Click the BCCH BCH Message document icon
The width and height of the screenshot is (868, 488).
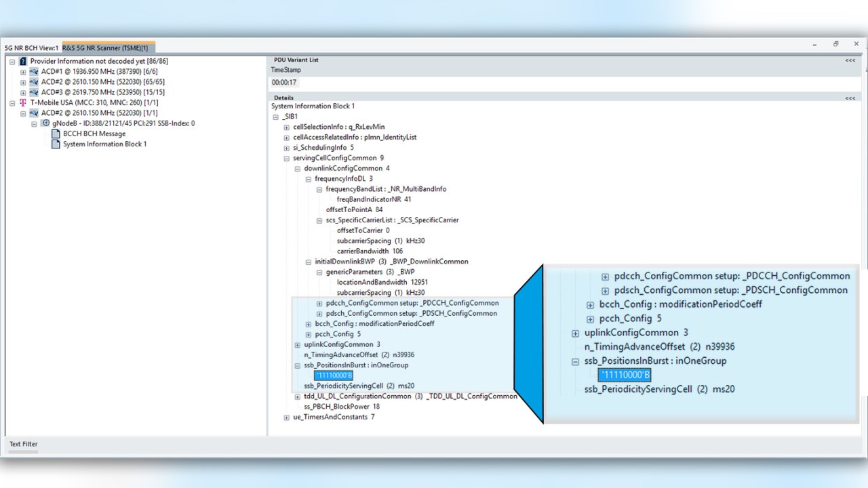56,134
